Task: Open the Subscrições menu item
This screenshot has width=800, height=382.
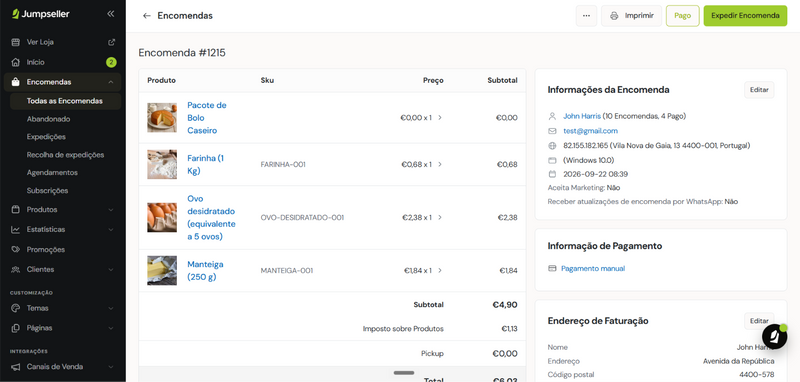Action: (x=47, y=190)
